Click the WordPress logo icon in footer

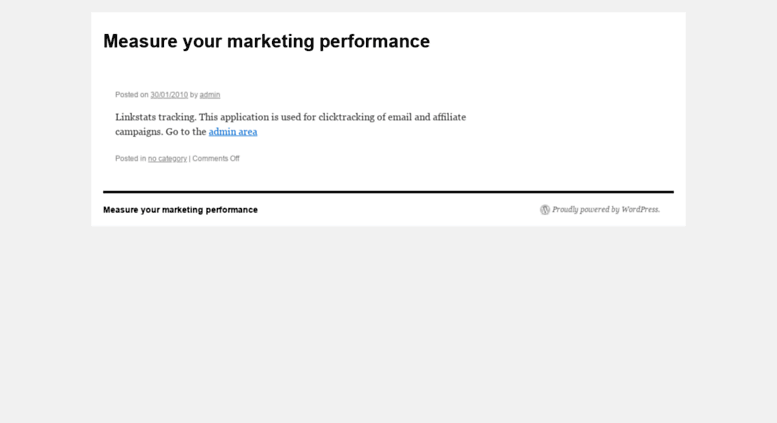(545, 210)
